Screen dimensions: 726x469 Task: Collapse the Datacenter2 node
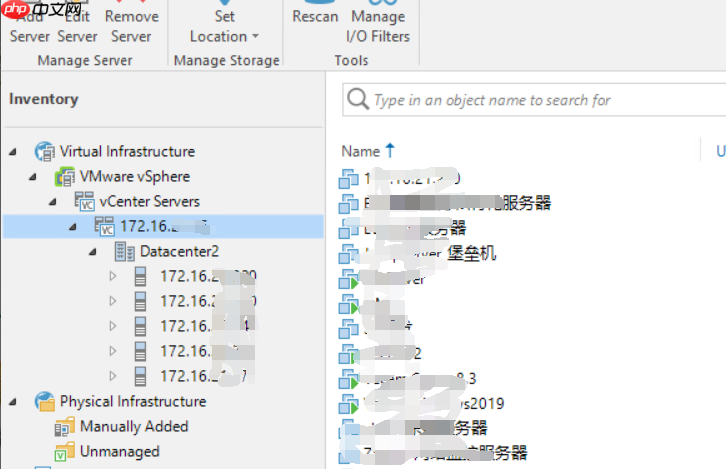pos(93,252)
